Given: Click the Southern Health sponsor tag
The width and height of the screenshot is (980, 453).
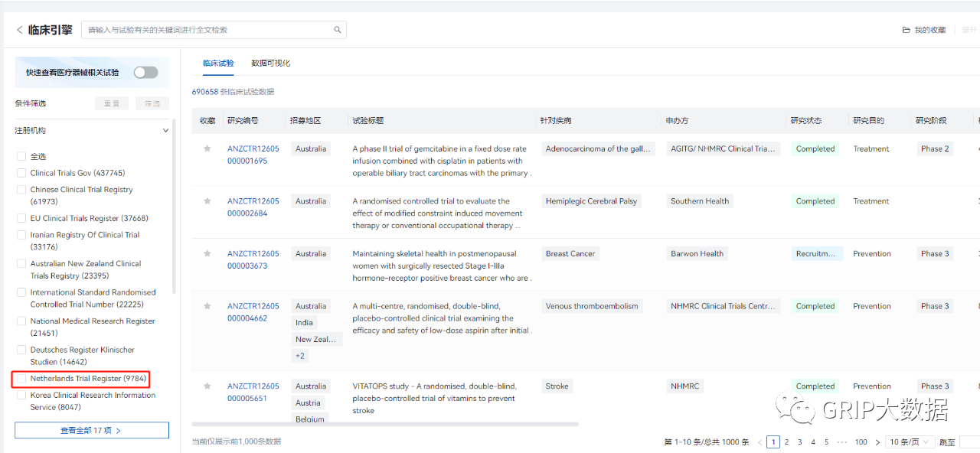Looking at the screenshot, I should click(700, 201).
